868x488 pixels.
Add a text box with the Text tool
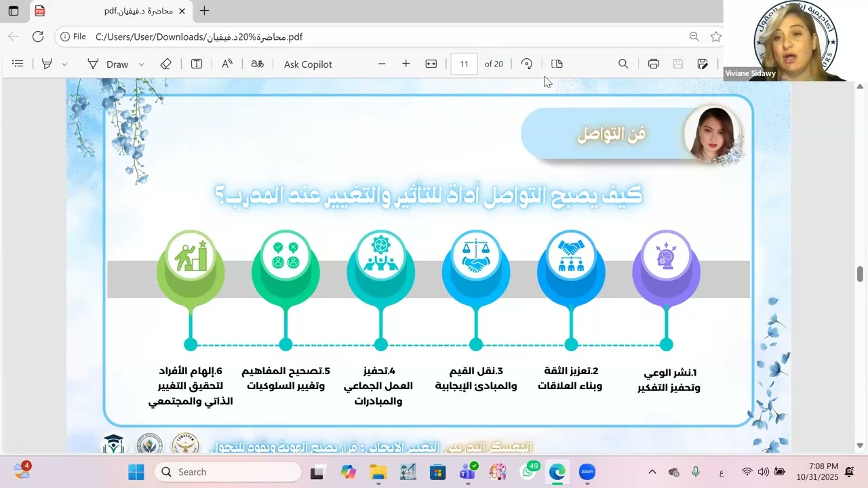(197, 64)
